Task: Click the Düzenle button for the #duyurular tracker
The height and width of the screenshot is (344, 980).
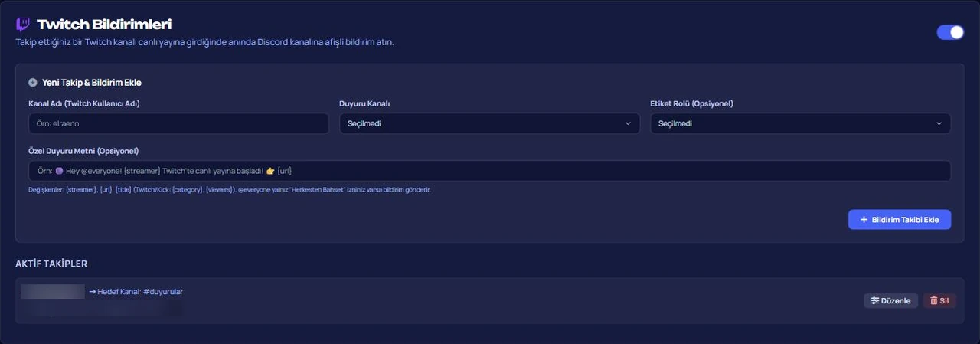Action: point(890,301)
